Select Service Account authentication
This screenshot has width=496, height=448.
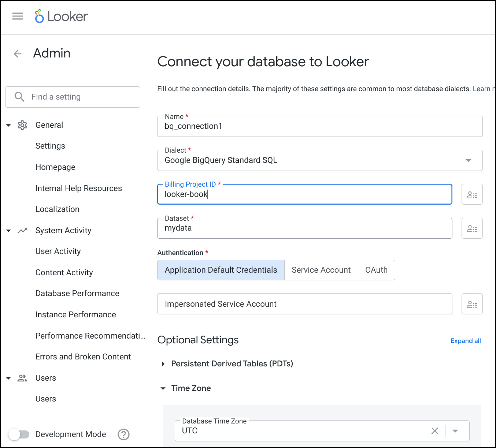[x=321, y=270]
